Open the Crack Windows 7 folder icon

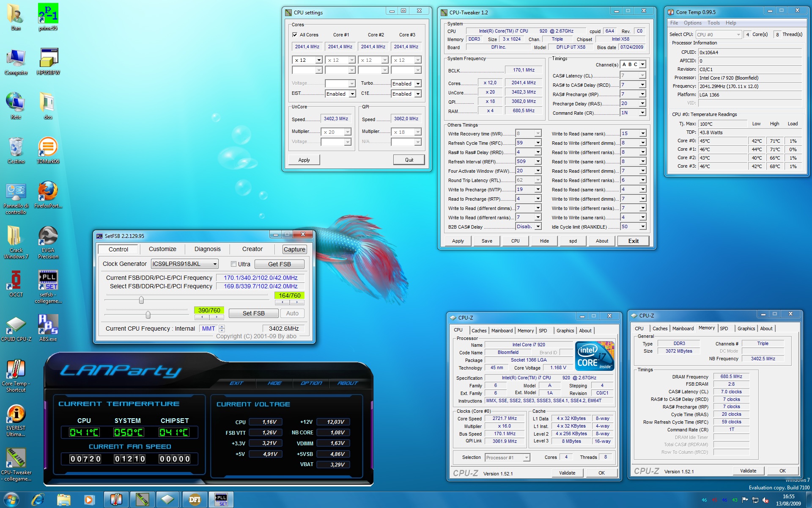pyautogui.click(x=16, y=242)
